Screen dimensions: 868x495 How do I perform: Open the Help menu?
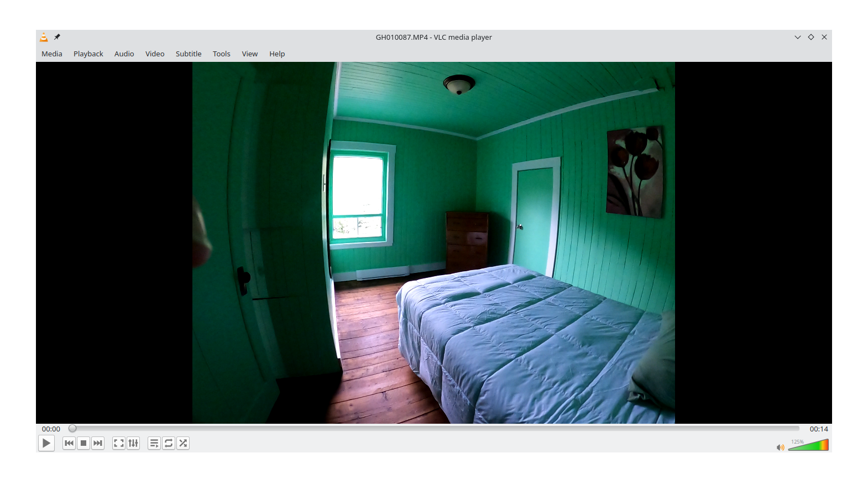[277, 54]
